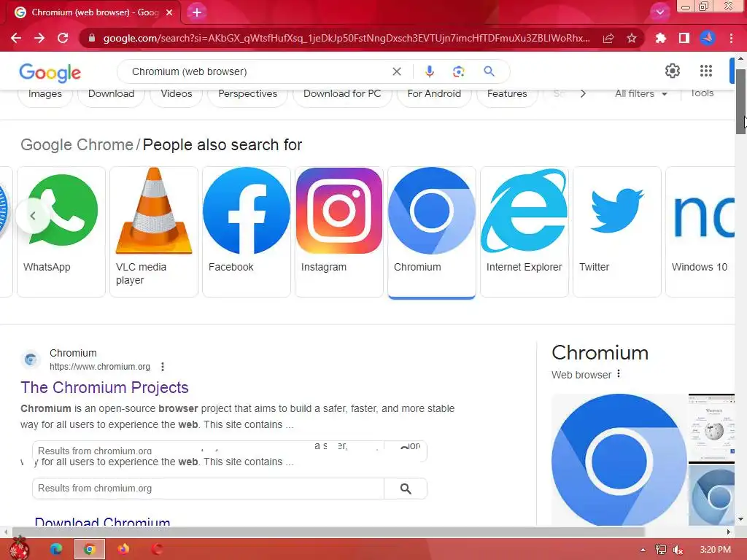Toggle the side panel icon

pyautogui.click(x=684, y=38)
